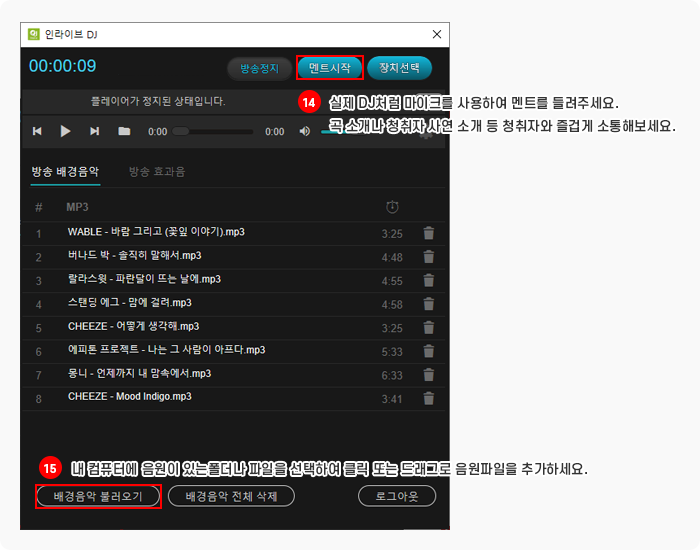Delete 버나드 박 - 솔직히 말해서 track

429,257
